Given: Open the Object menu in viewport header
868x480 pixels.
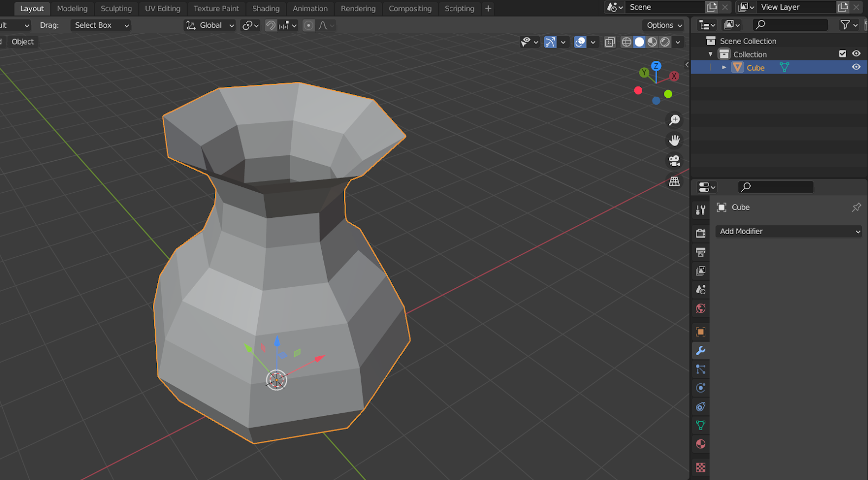Looking at the screenshot, I should (22, 42).
